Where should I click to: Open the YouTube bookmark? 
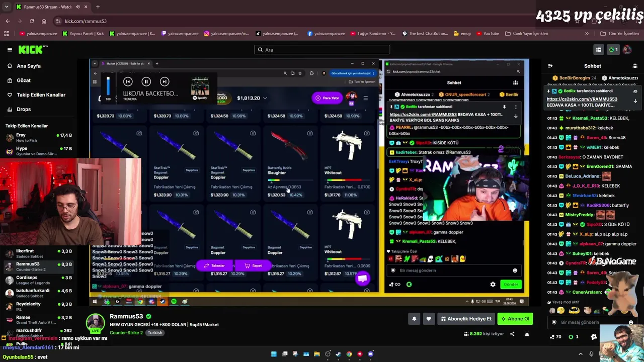(488, 34)
